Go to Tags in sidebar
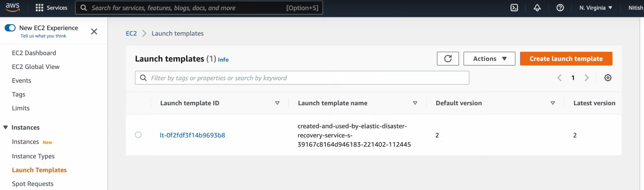Screen dimensions: 644x190 [19, 94]
